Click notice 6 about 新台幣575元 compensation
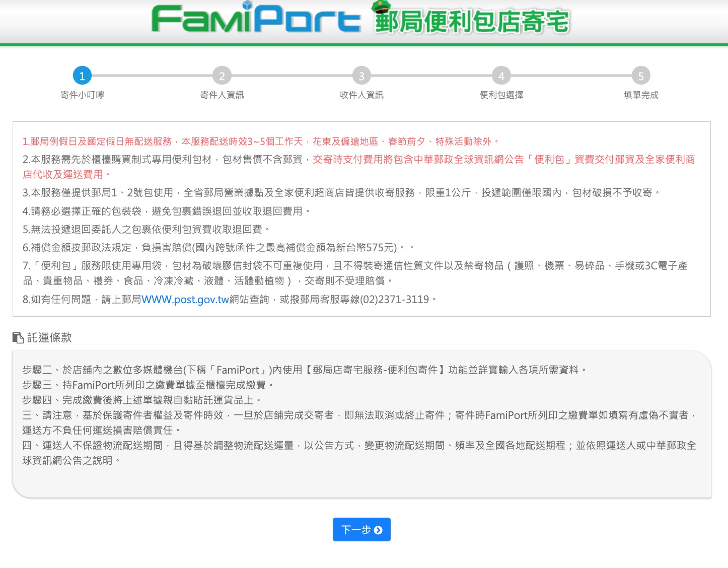This screenshot has height=568, width=728. tap(219, 247)
